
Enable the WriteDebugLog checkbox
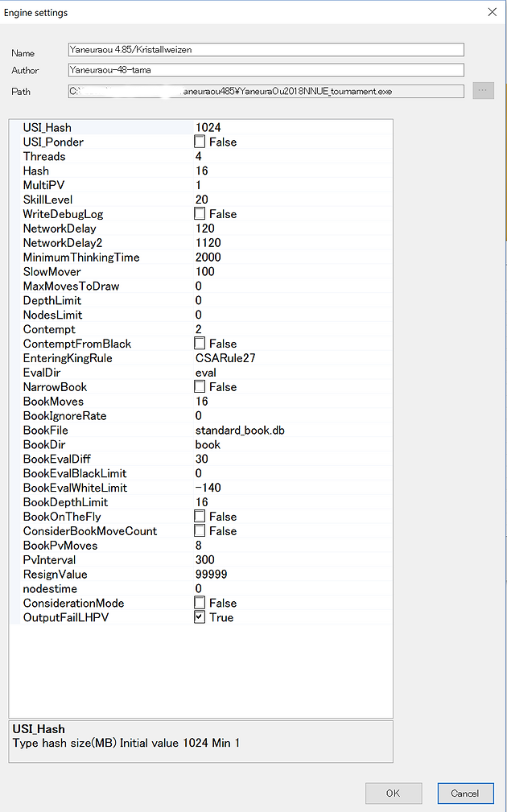(200, 214)
